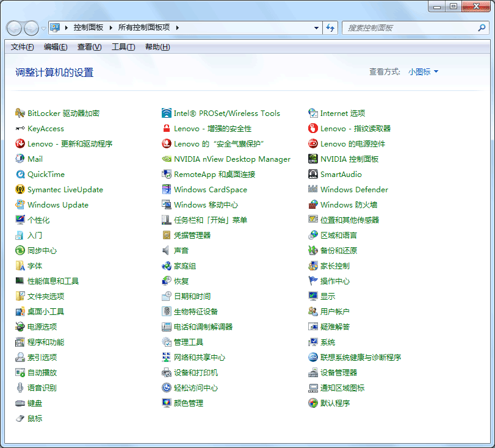Open the 区域和语言 link
The height and width of the screenshot is (448, 495).
tap(338, 235)
